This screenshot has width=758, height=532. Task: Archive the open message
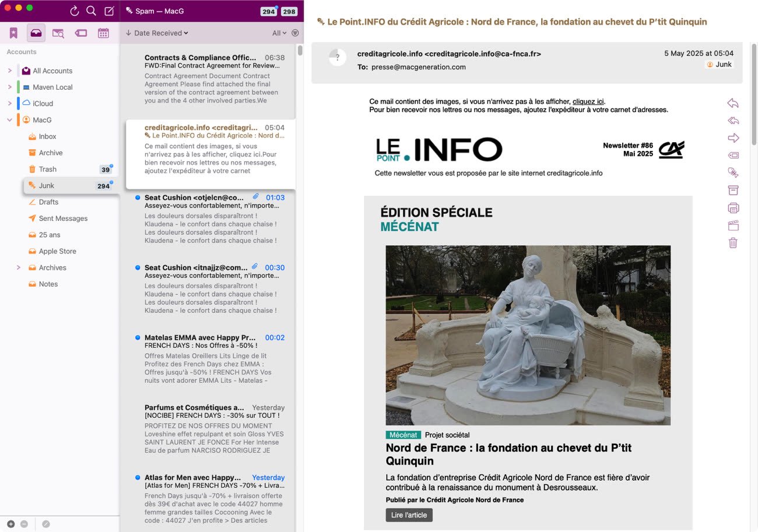(733, 190)
